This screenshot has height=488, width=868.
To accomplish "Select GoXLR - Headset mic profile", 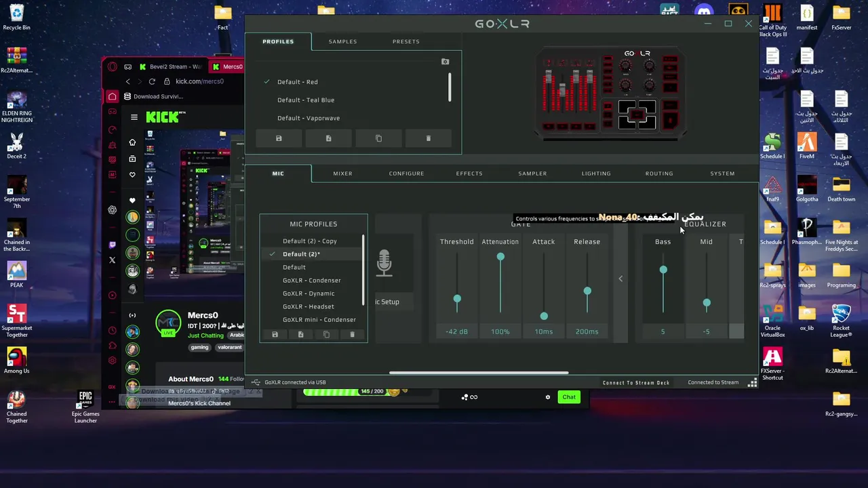I will [309, 306].
